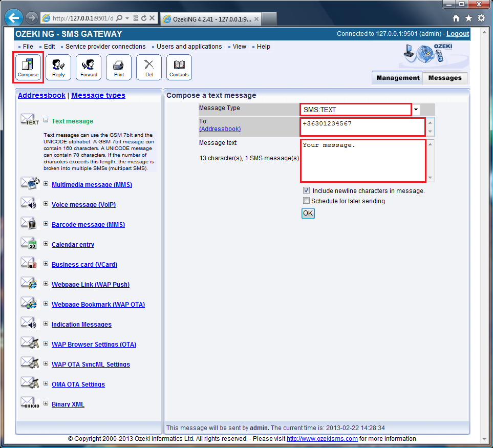This screenshot has height=448, width=493.
Task: Expand the OMA OTA Settings section
Action: tap(46, 383)
